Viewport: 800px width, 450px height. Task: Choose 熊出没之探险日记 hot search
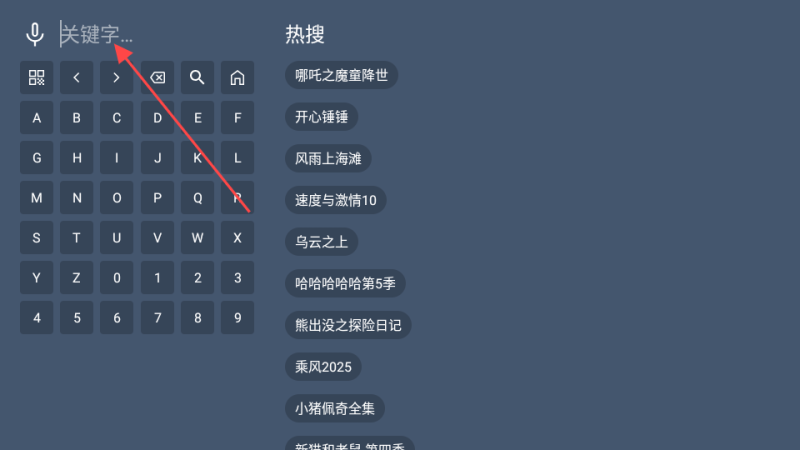[348, 325]
